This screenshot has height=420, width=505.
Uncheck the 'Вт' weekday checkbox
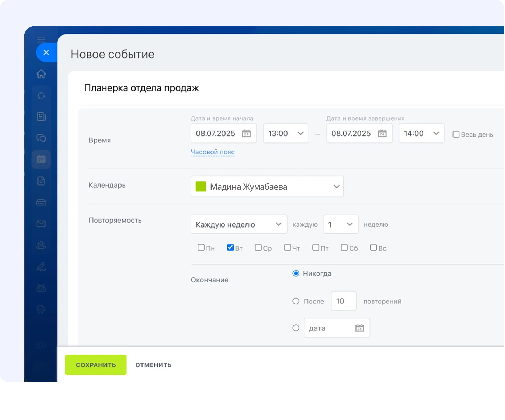[x=230, y=247]
